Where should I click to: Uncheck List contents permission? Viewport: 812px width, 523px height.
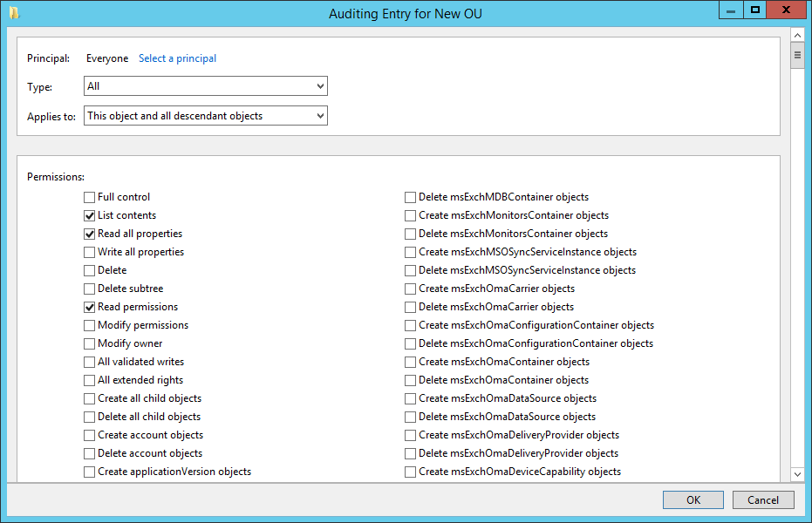point(89,215)
